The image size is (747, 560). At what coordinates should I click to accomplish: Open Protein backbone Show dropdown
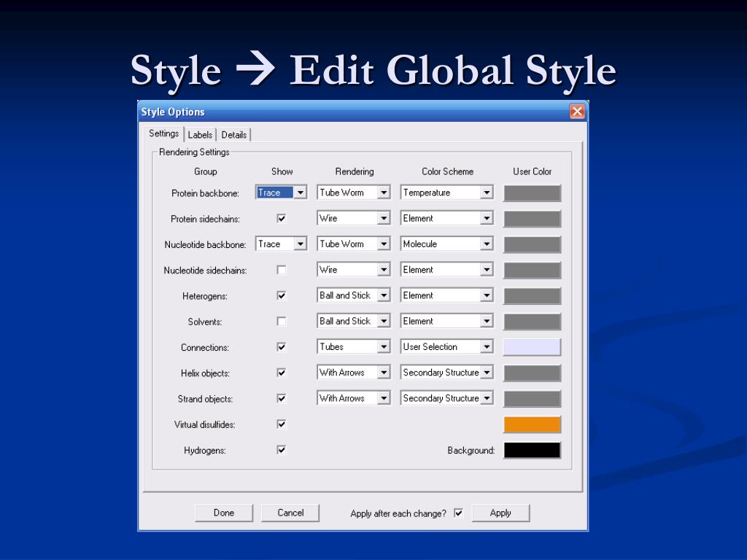point(281,192)
